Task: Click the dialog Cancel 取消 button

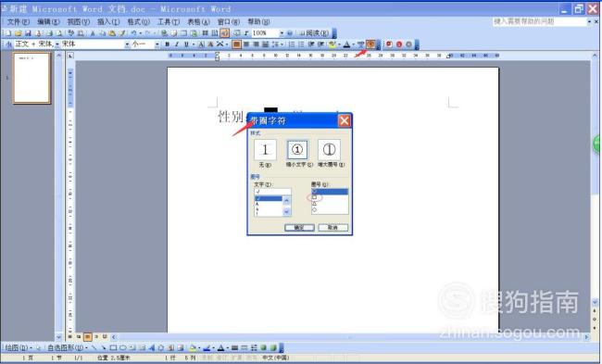Action: [x=332, y=228]
